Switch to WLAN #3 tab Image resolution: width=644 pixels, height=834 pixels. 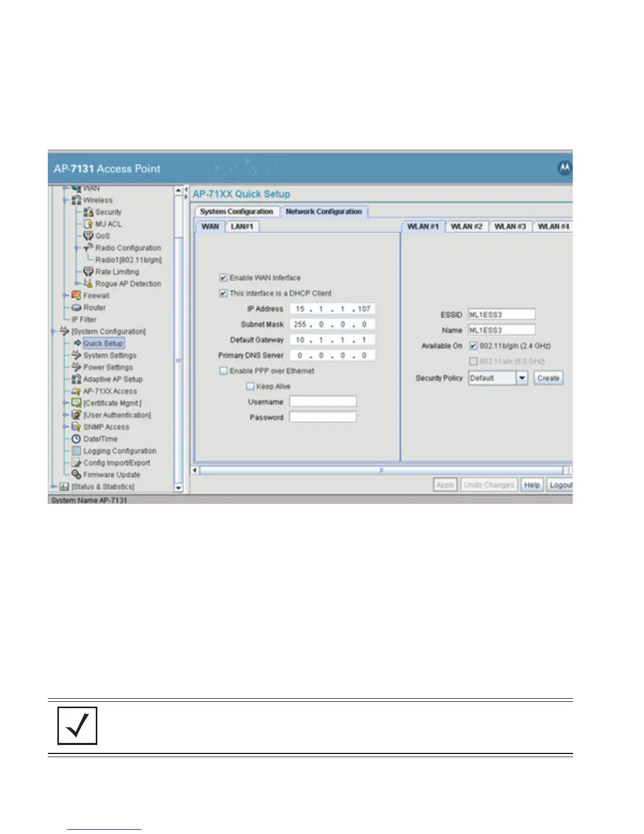[x=510, y=226]
